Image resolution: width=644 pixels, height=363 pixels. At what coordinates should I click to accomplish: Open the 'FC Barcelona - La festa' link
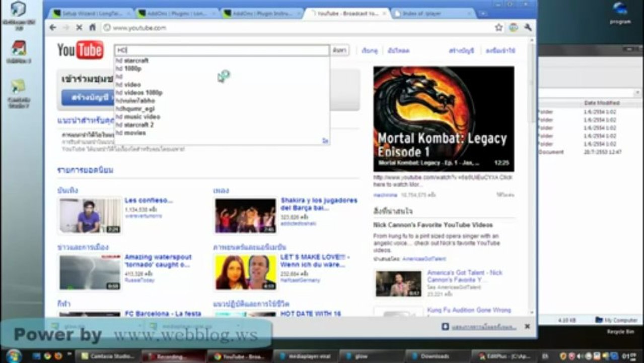[163, 314]
